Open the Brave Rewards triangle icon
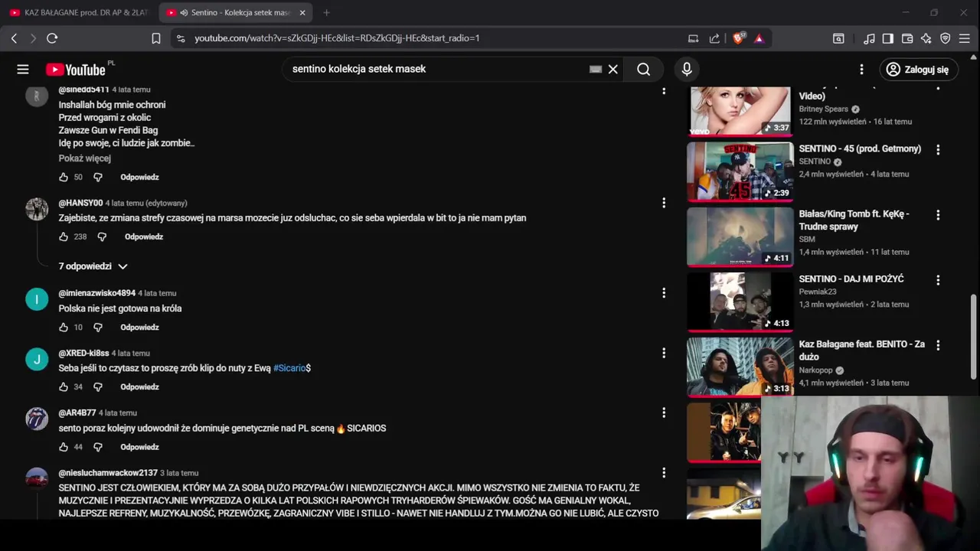The height and width of the screenshot is (551, 980). click(x=759, y=38)
